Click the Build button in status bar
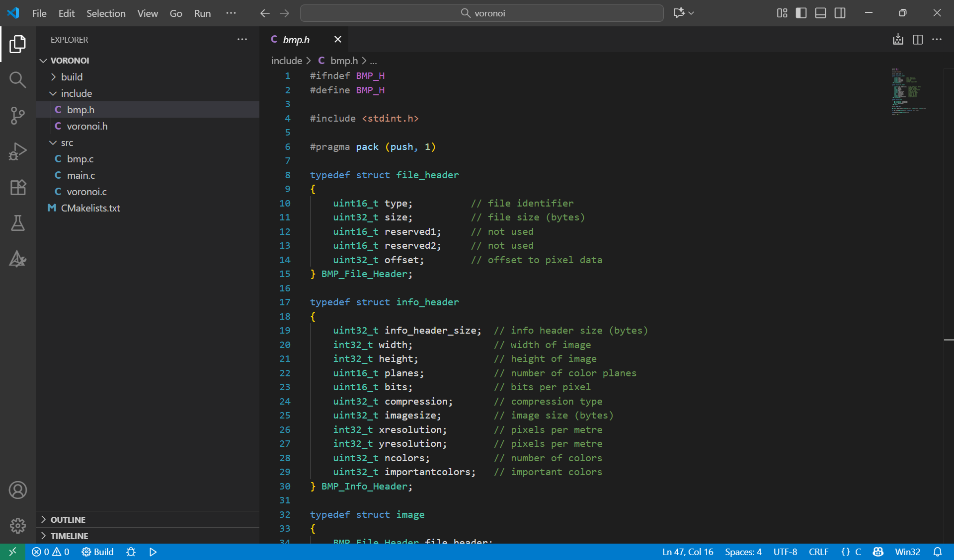The height and width of the screenshot is (560, 954). pos(98,552)
